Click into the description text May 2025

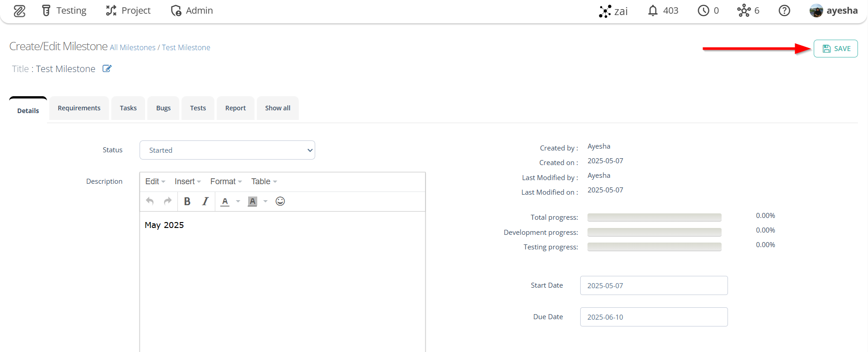164,225
